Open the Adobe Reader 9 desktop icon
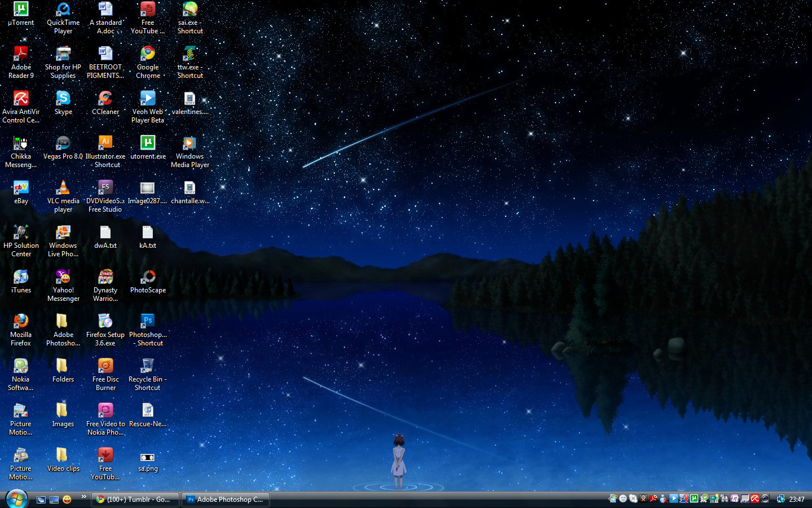Image resolution: width=812 pixels, height=508 pixels. tap(21, 63)
